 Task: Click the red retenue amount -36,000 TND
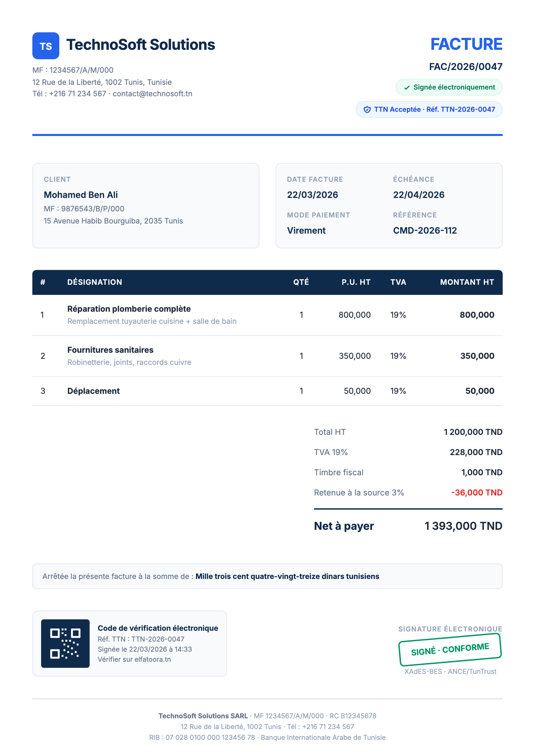tap(476, 493)
